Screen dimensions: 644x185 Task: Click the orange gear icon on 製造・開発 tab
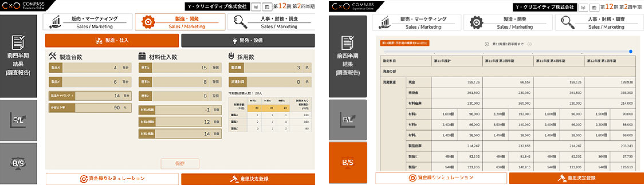click(x=148, y=22)
